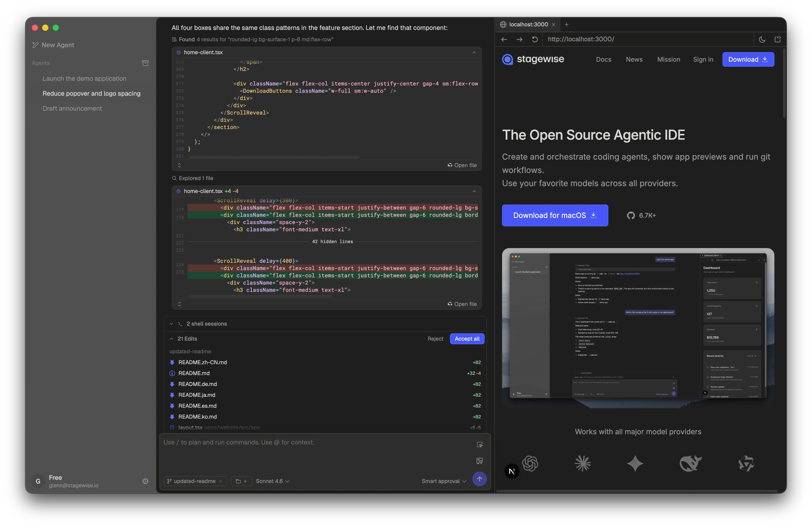812x527 pixels.
Task: Remove the updated-readme branch chip
Action: 221,481
